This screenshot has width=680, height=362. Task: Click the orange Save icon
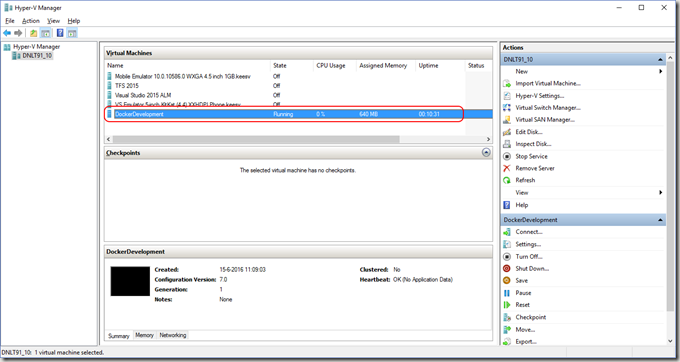click(x=507, y=280)
